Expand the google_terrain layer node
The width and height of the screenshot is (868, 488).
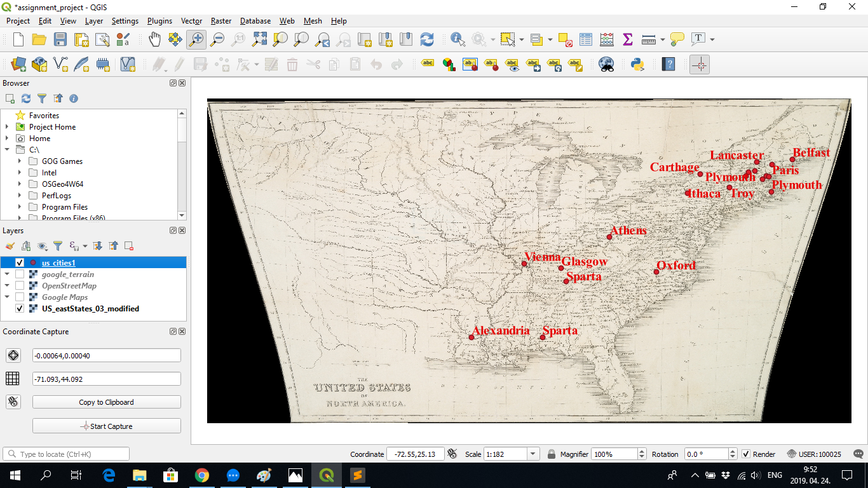point(7,274)
